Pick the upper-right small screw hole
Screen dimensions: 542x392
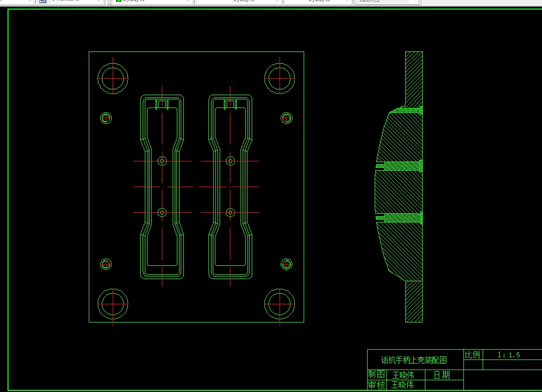(286, 118)
